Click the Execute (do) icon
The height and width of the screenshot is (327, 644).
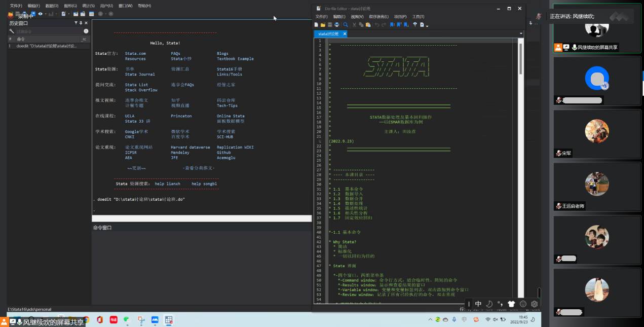coord(422,24)
